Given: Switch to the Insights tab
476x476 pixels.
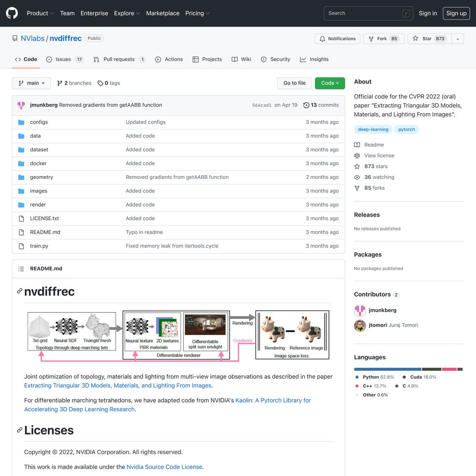Looking at the screenshot, I should click(x=315, y=59).
